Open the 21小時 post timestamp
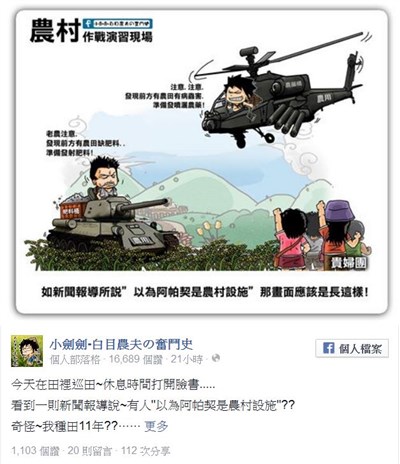The height and width of the screenshot is (464, 400). [x=187, y=359]
